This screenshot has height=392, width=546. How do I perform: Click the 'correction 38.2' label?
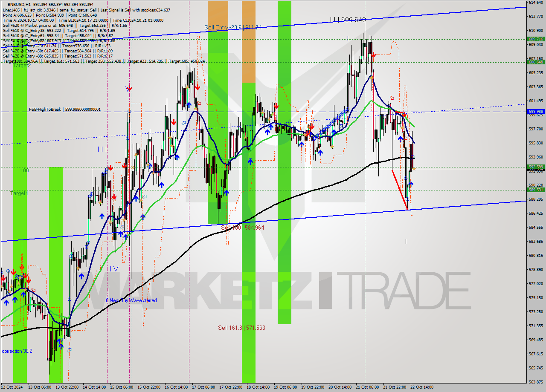pyautogui.click(x=17, y=351)
